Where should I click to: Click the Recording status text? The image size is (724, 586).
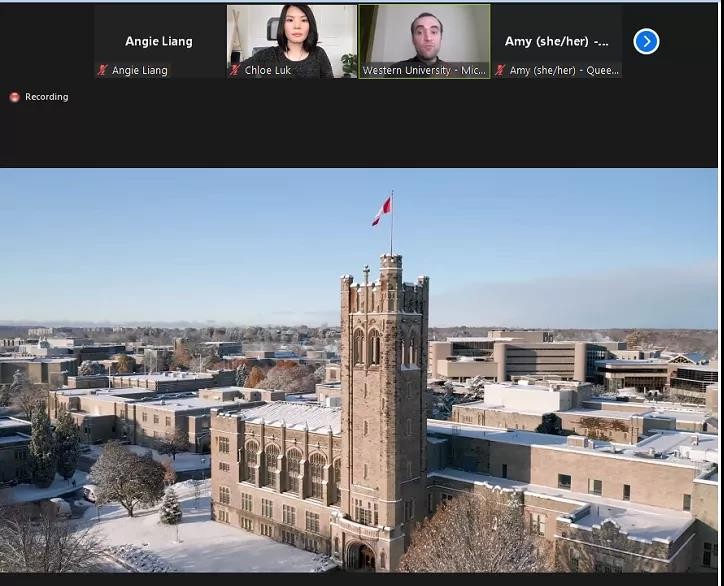tap(47, 97)
